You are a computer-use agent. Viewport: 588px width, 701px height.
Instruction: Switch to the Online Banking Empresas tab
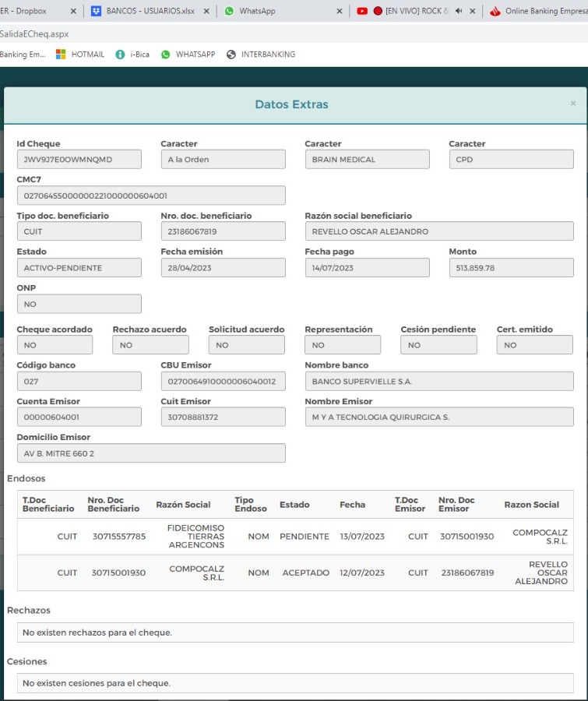tap(539, 11)
